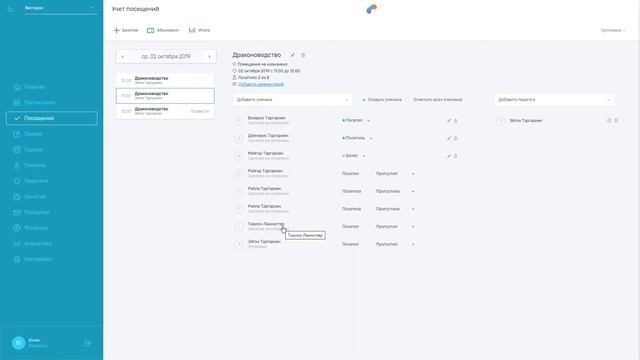Open Занятия in the sidebar
640x360 pixels.
point(30,197)
